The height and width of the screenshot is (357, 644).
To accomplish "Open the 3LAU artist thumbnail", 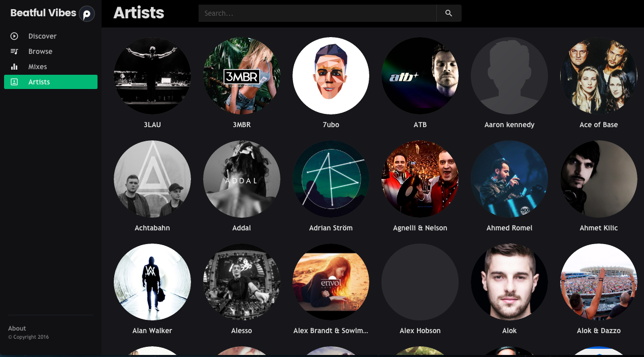I will coord(152,76).
